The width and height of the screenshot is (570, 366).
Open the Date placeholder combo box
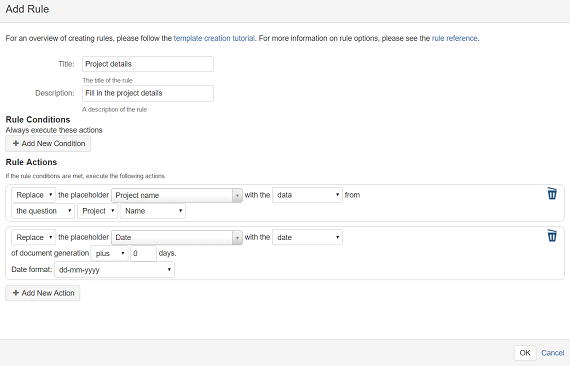177,237
